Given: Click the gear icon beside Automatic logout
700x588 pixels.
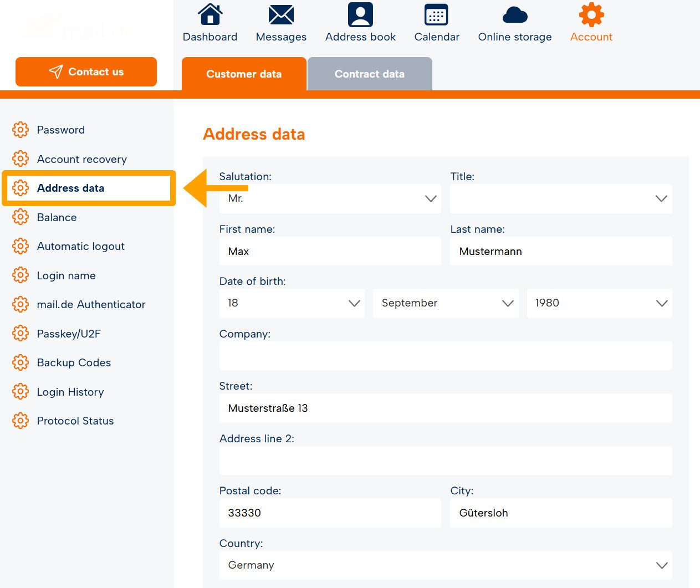Looking at the screenshot, I should pyautogui.click(x=21, y=246).
